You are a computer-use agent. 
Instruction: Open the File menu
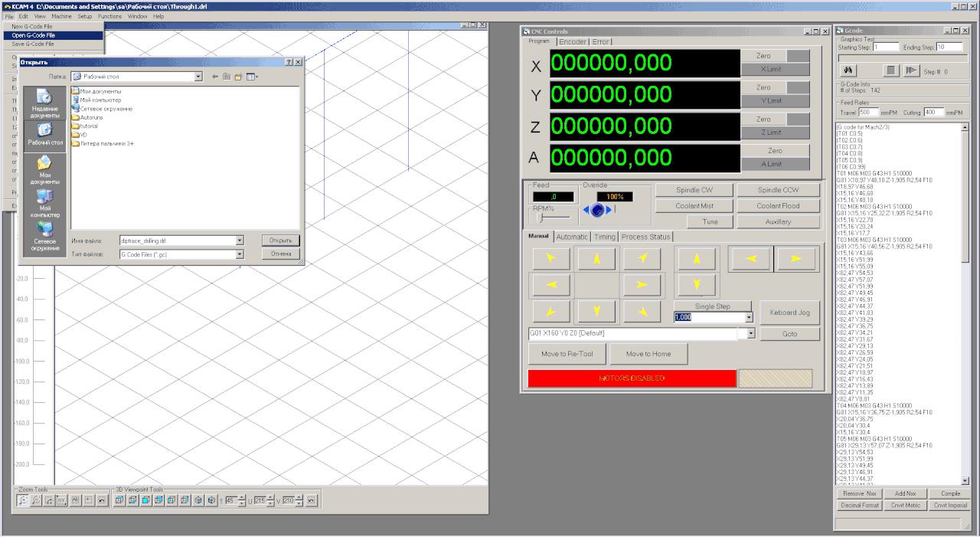pos(9,16)
